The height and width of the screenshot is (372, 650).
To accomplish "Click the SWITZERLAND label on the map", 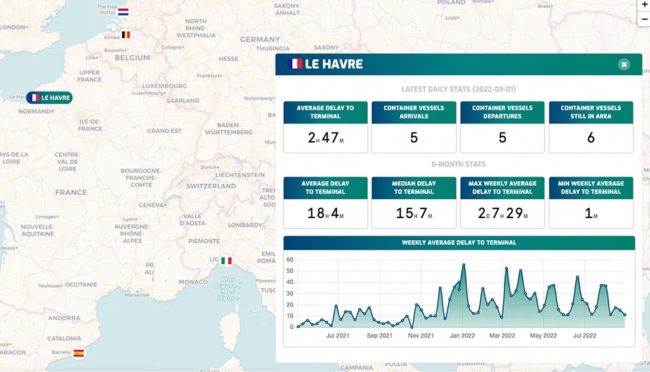I will click(211, 186).
